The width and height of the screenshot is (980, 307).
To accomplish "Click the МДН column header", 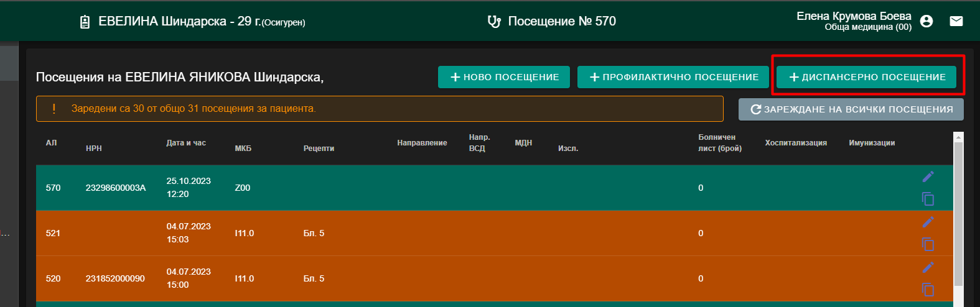I will 523,143.
